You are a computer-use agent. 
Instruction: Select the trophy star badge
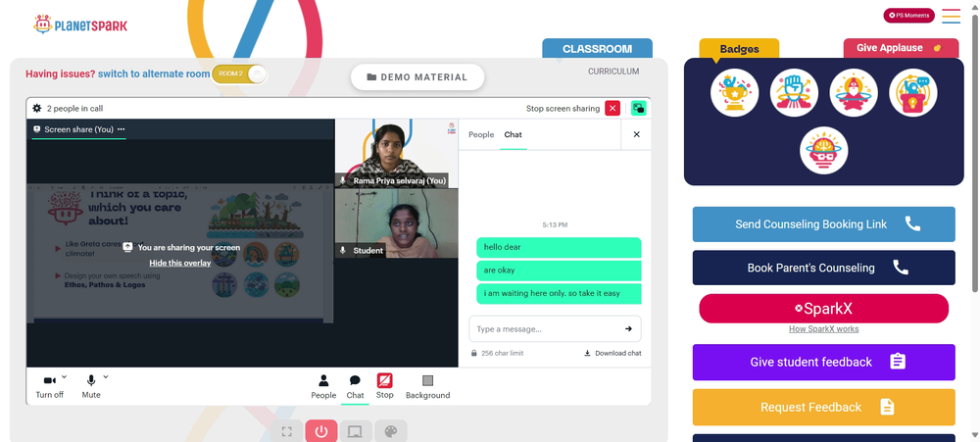coord(734,92)
